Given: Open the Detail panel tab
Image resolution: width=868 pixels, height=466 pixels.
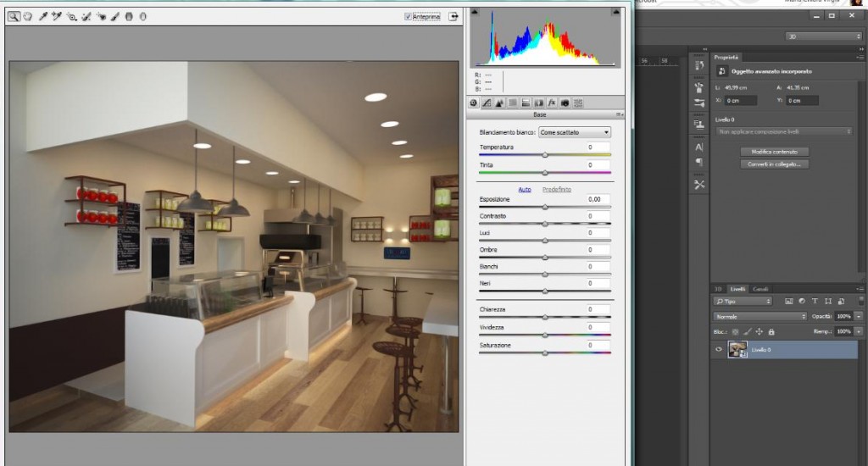Looking at the screenshot, I should [499, 103].
